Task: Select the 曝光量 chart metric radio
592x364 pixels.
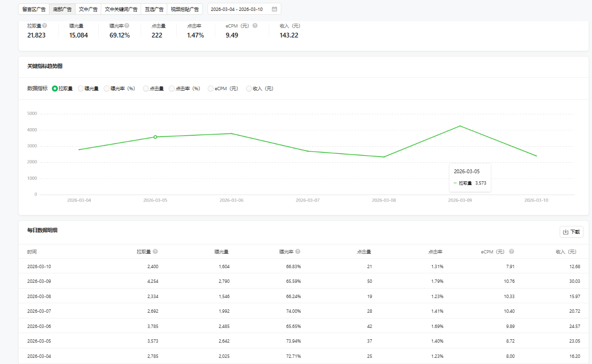Action: tap(81, 88)
